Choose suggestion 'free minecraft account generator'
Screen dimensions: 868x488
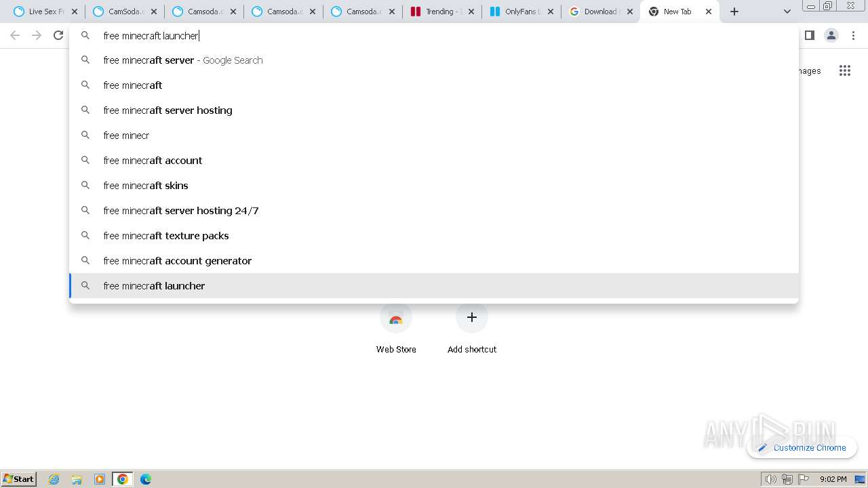[x=434, y=261]
